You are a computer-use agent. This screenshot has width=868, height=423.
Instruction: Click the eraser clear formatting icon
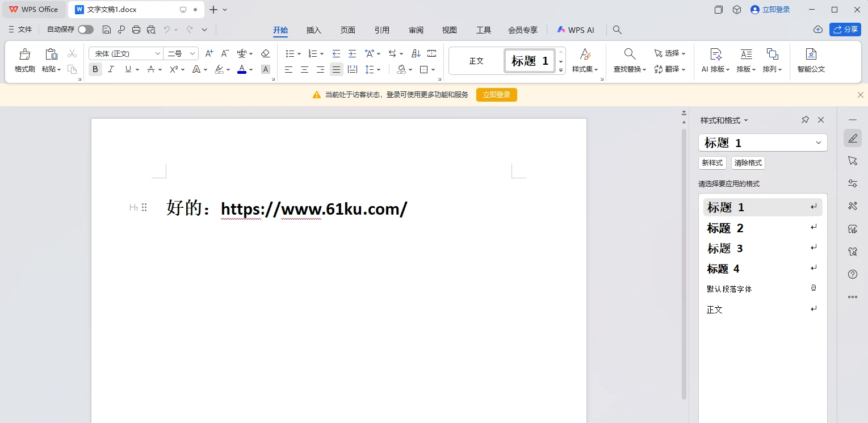265,53
